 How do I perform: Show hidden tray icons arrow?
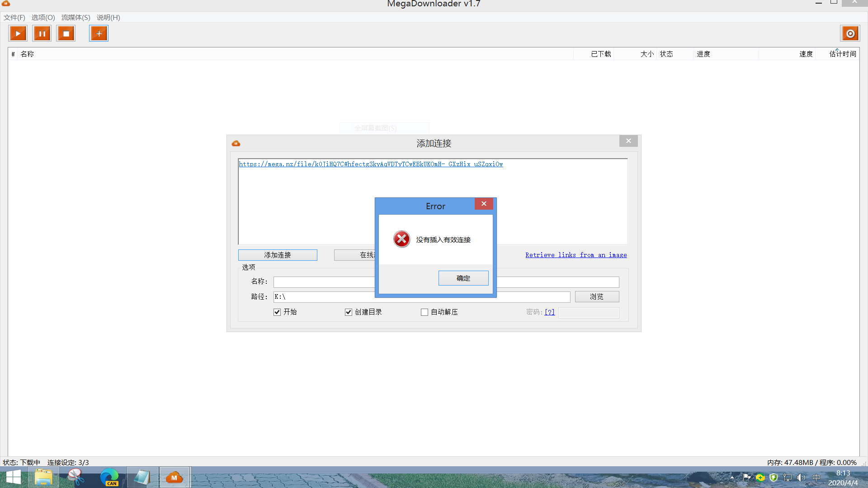coord(732,477)
